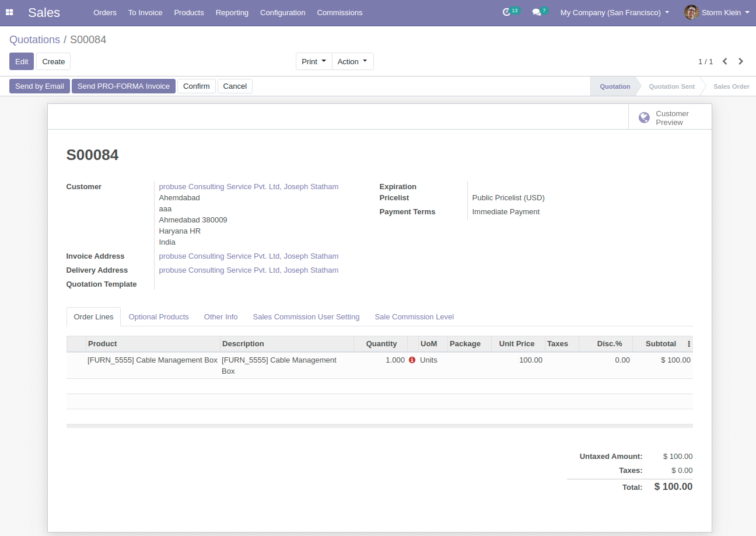
Task: Click unit price value 100.00
Action: click(x=531, y=360)
